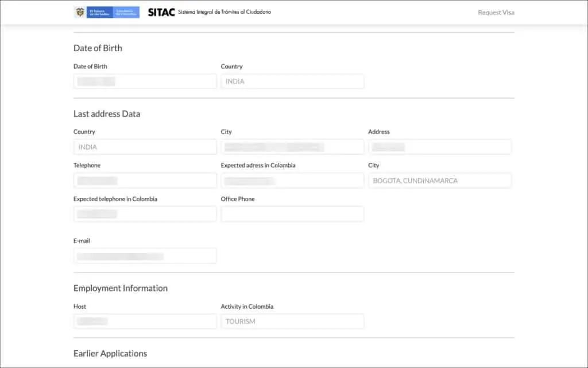Click the Last address City field next to Country
588x368 pixels.
pos(292,147)
